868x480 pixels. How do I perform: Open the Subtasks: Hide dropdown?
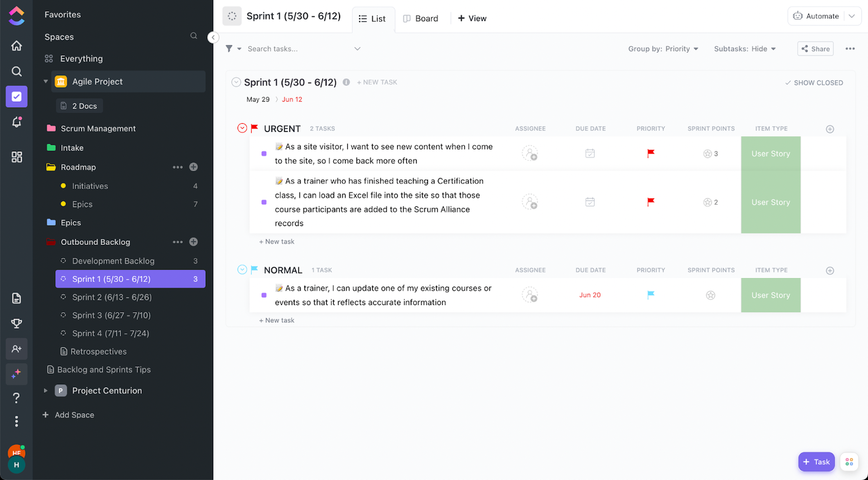[745, 49]
